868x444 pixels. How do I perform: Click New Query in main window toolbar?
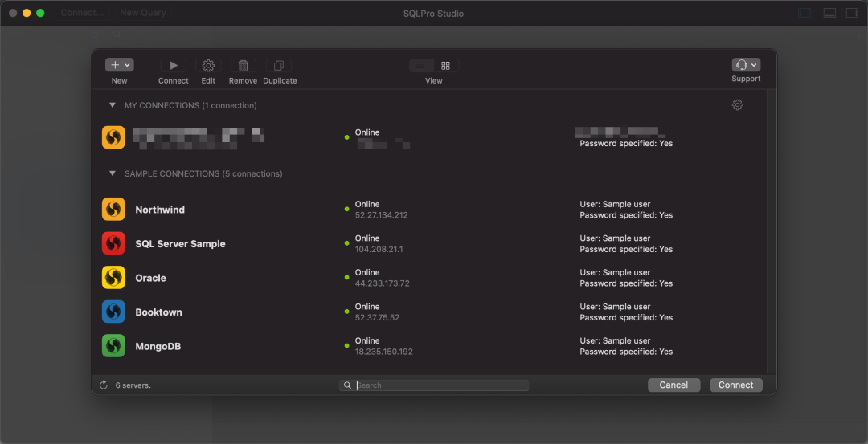pos(143,13)
